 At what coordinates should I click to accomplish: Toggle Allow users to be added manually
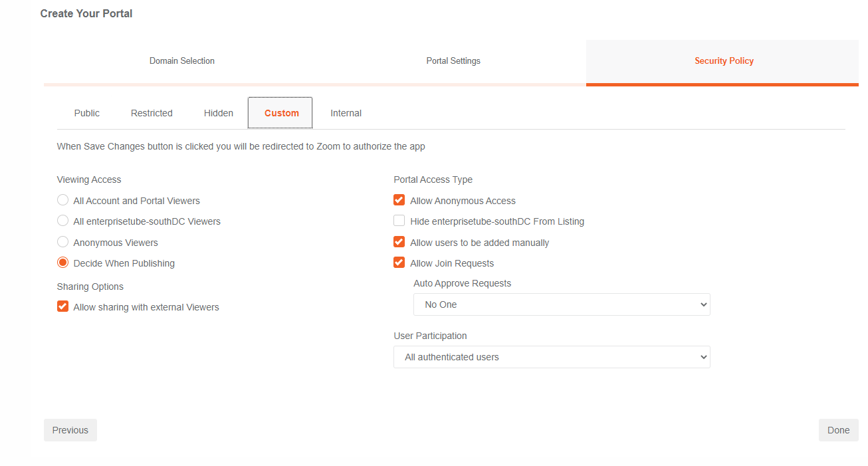click(399, 242)
